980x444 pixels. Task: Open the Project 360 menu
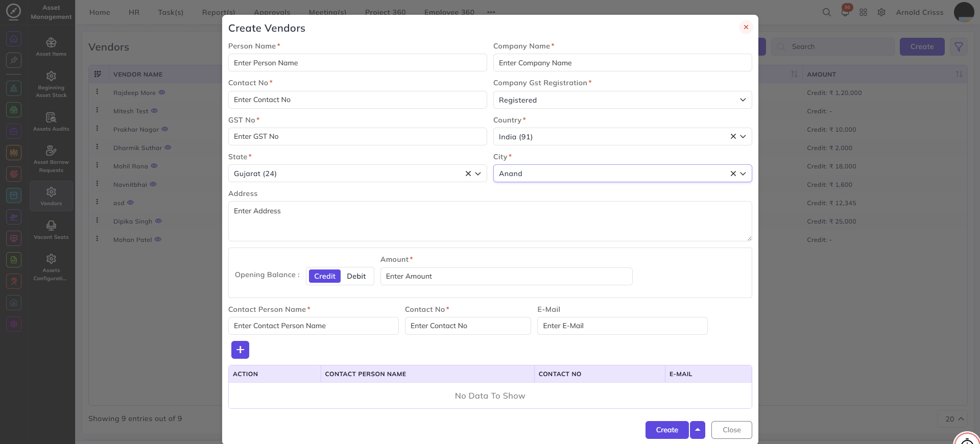(x=385, y=12)
